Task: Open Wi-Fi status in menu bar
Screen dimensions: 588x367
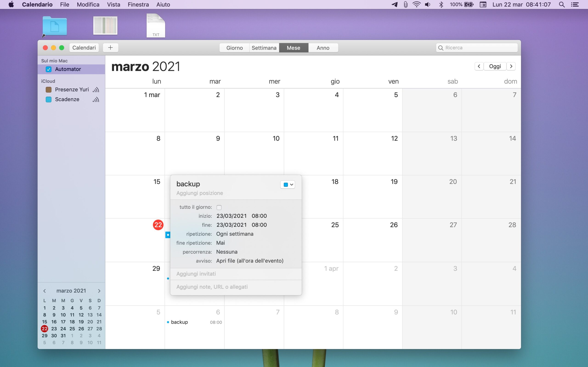Action: 416,5
